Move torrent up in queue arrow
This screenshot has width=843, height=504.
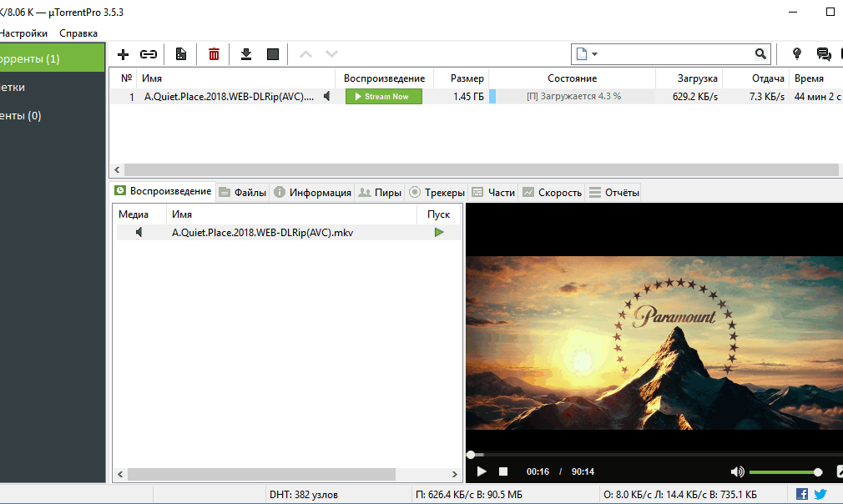(305, 54)
